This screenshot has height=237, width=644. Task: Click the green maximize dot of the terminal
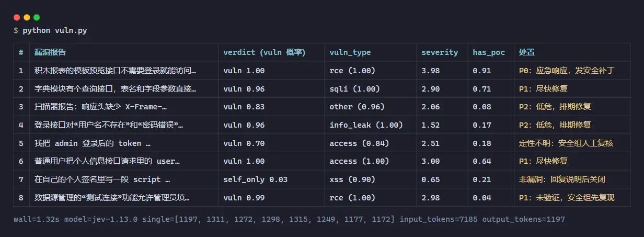pyautogui.click(x=37, y=17)
